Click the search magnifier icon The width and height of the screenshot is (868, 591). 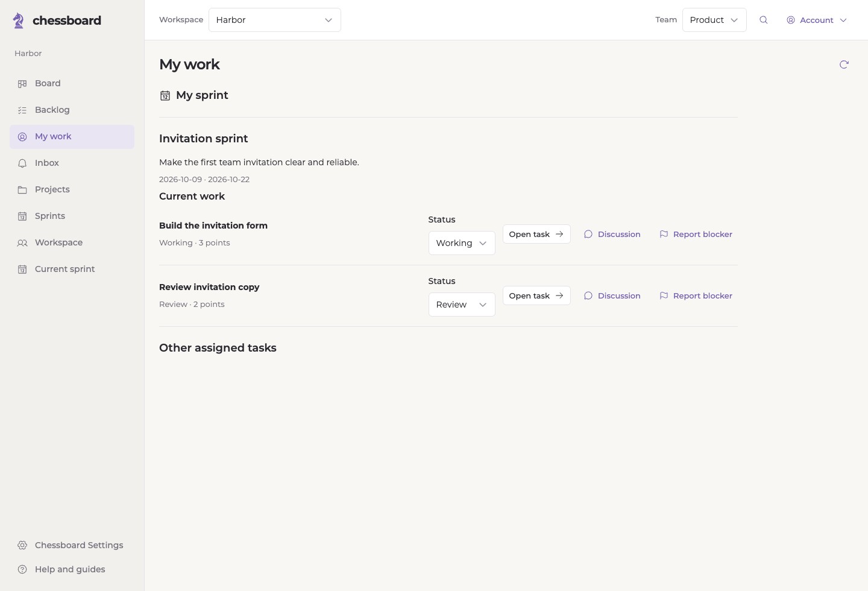pyautogui.click(x=764, y=20)
